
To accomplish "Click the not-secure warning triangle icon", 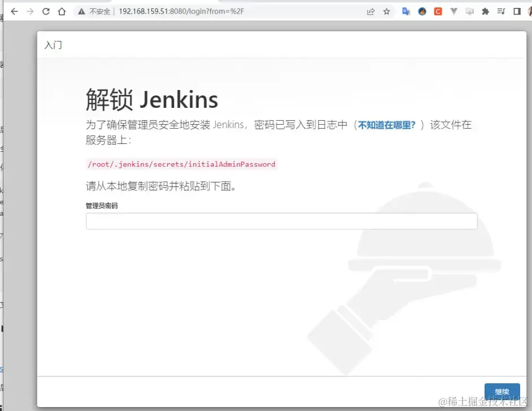I will tap(81, 11).
